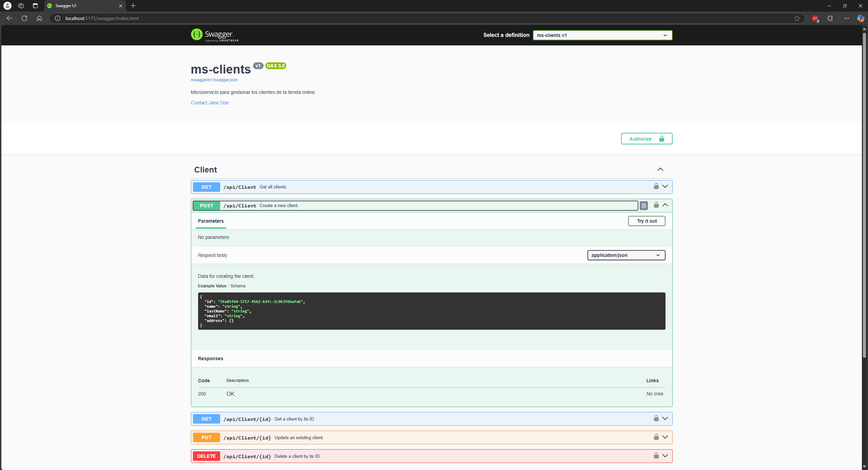Image resolution: width=868 pixels, height=470 pixels.
Task: Click the 200 response code cell
Action: click(202, 394)
